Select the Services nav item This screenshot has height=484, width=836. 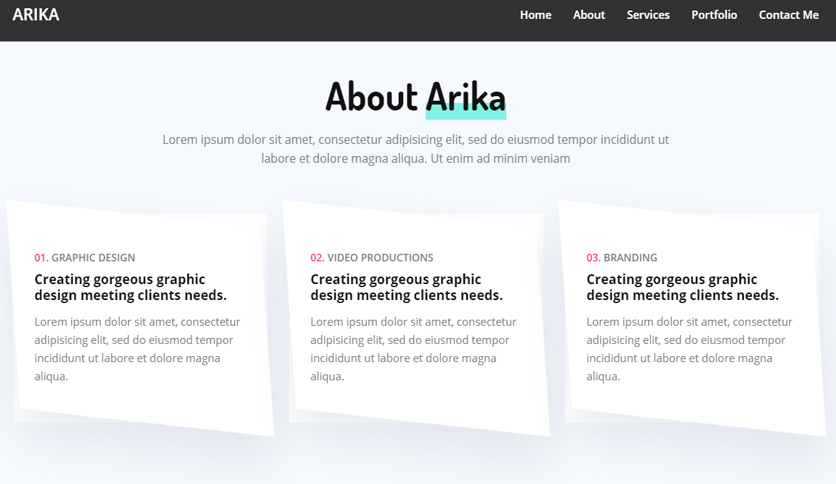click(x=648, y=15)
